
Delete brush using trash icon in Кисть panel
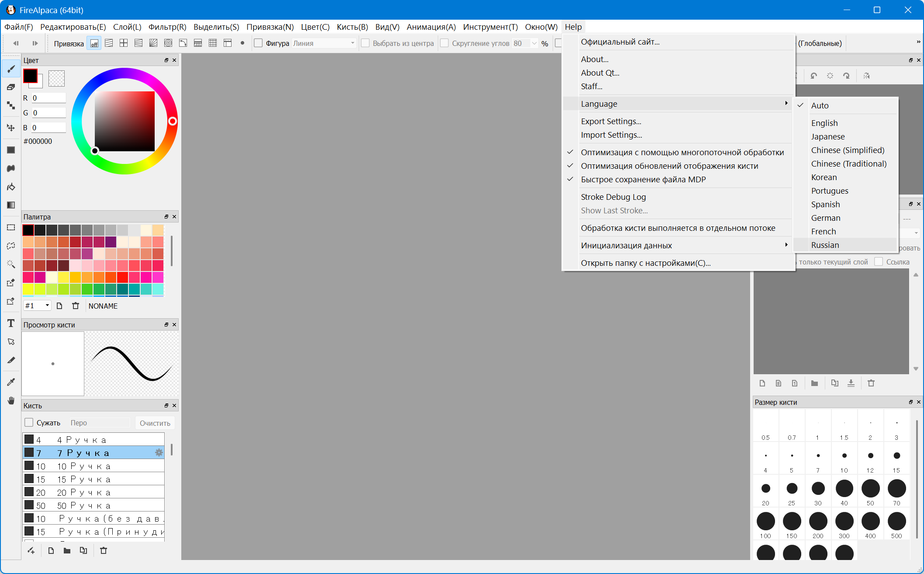click(x=104, y=550)
